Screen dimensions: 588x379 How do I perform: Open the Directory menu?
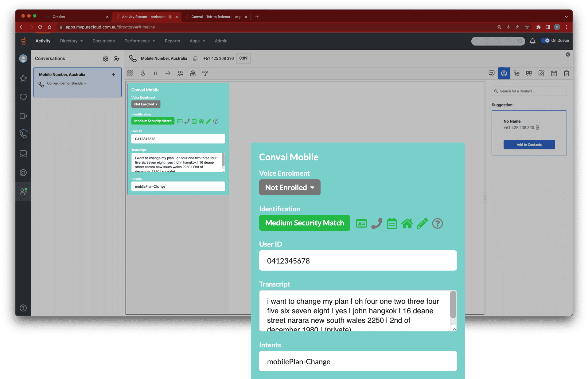71,41
